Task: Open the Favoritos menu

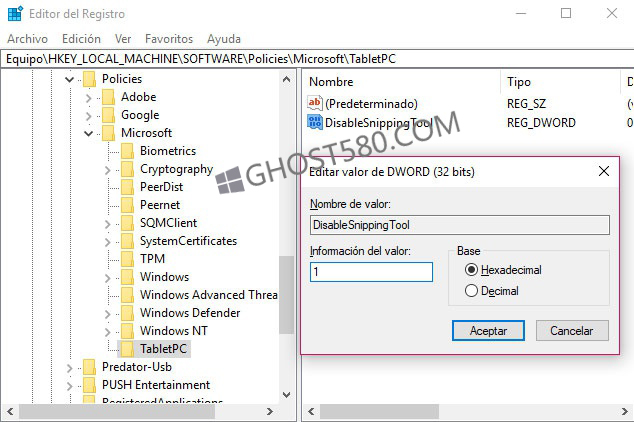Action: click(169, 39)
